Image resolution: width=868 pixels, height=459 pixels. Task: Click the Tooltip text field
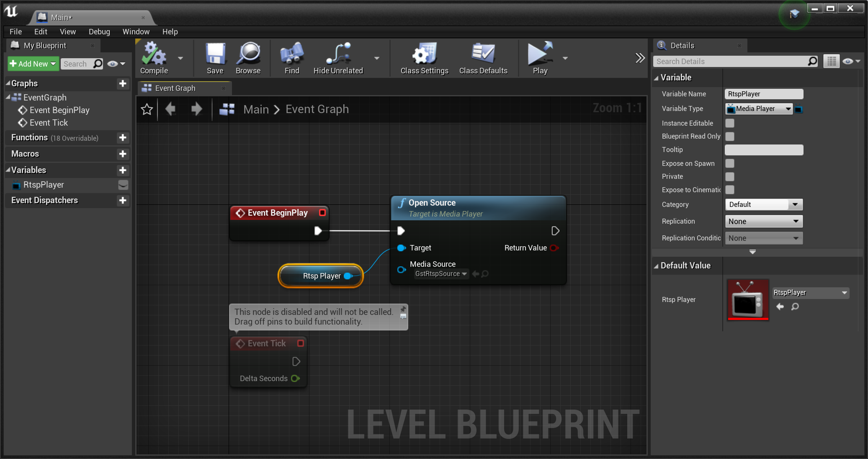point(764,150)
